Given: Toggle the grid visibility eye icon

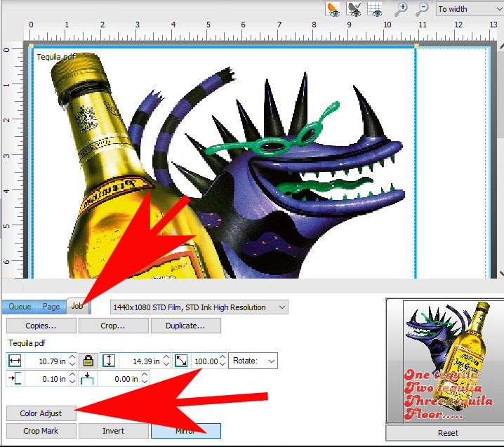Looking at the screenshot, I should 375,9.
